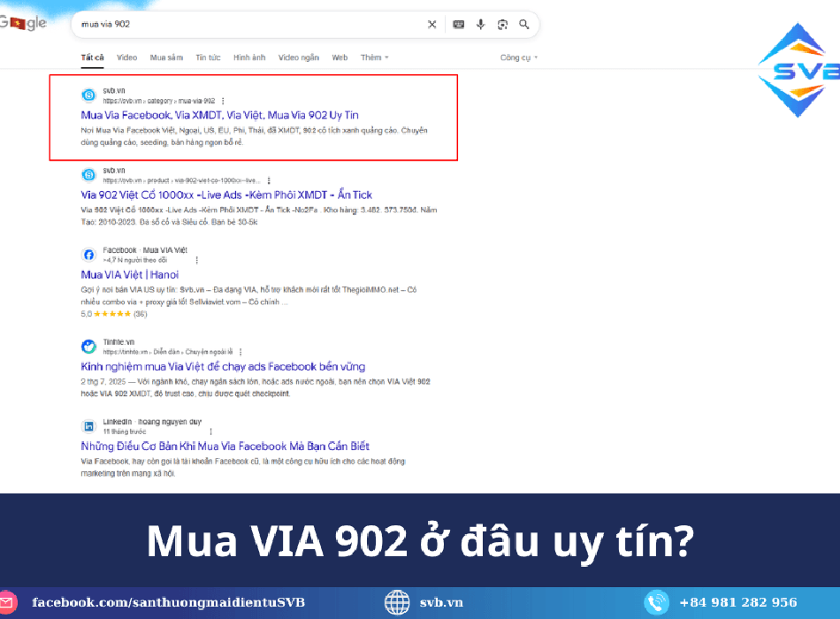Switch to the Hình ảnh tab
Screen dimensions: 840x619
pyautogui.click(x=249, y=57)
